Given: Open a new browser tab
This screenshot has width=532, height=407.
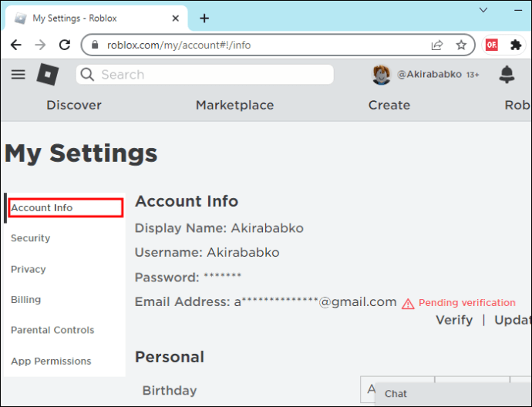Looking at the screenshot, I should point(204,18).
